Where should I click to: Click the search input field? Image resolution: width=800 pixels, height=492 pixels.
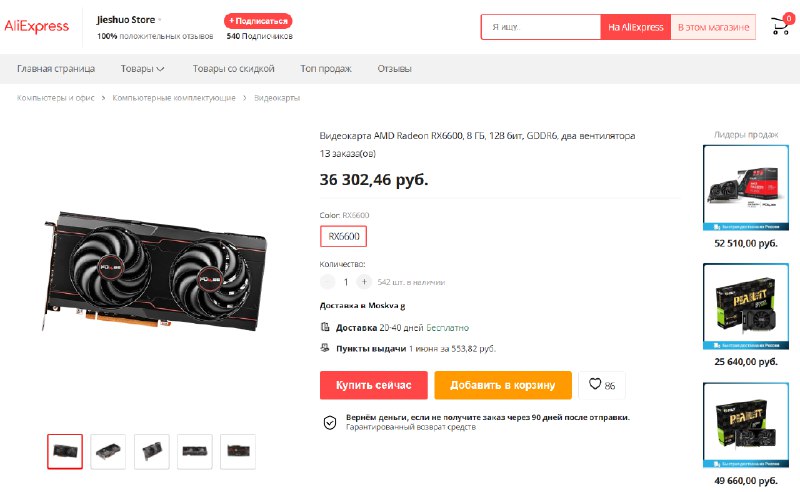point(541,27)
